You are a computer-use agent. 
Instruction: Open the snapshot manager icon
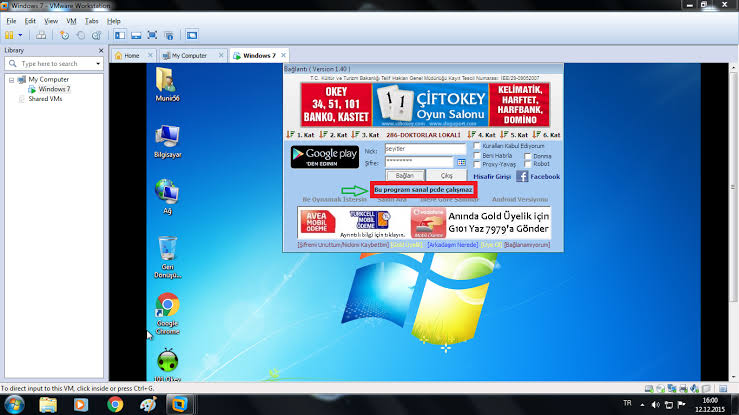click(97, 35)
